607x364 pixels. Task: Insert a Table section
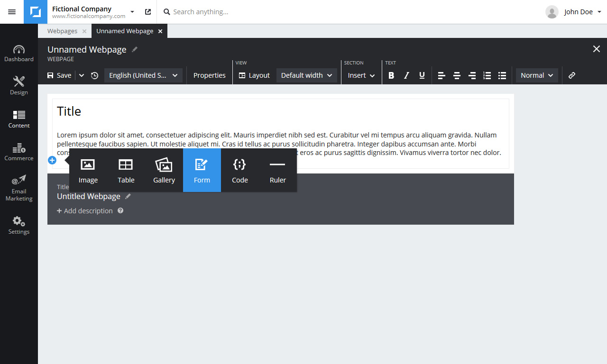point(126,170)
